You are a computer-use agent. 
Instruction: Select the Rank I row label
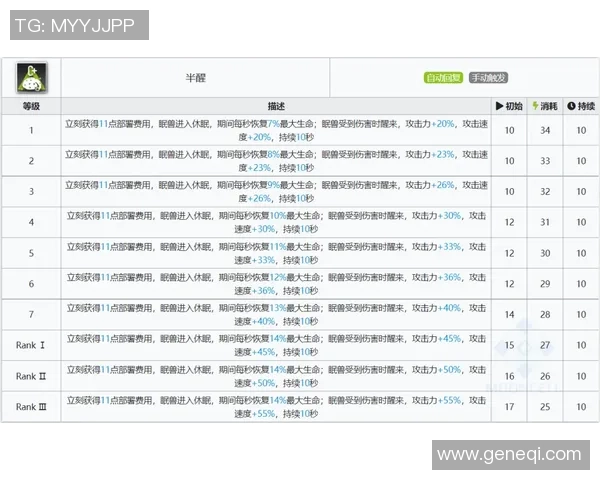point(31,345)
